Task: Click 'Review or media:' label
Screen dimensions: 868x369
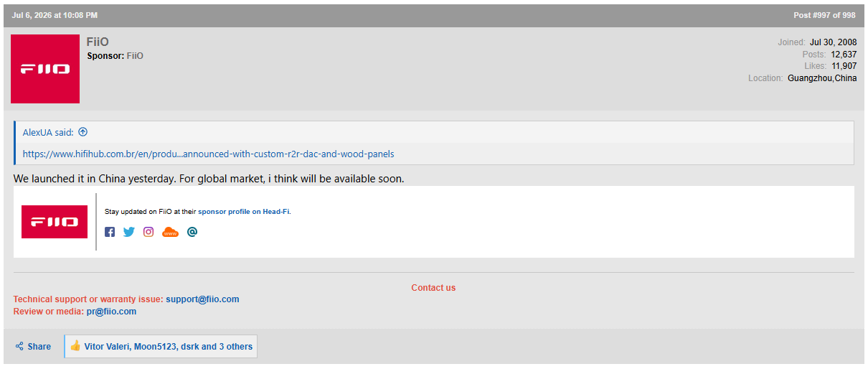Action: pos(49,312)
